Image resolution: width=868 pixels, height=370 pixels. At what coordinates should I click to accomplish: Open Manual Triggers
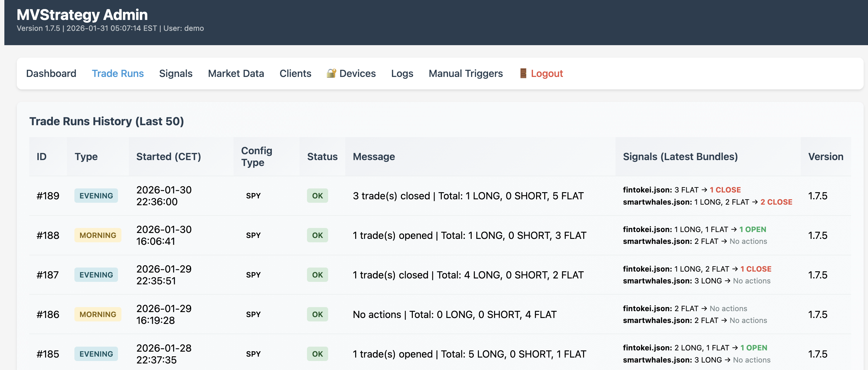click(x=466, y=73)
